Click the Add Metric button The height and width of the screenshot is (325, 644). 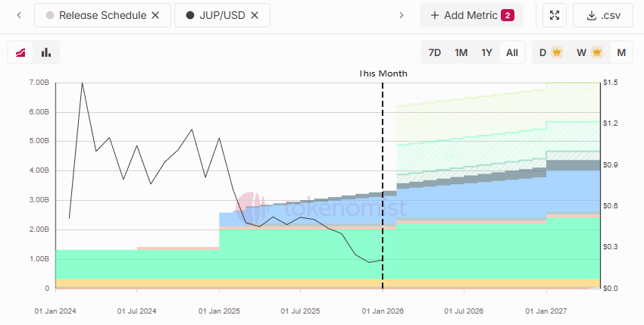[470, 15]
